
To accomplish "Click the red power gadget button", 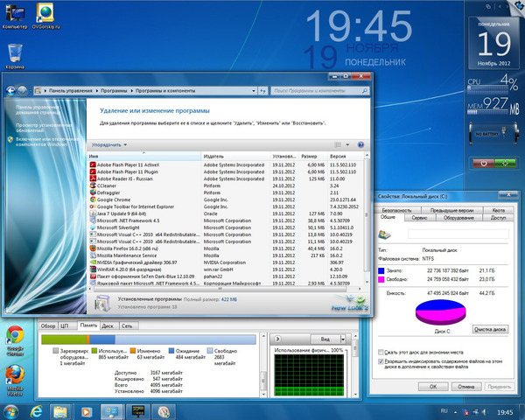I will [484, 164].
